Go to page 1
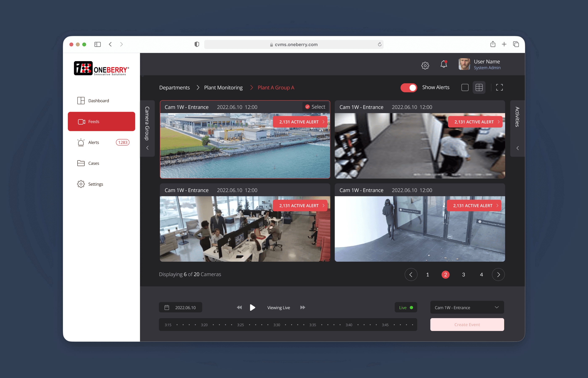This screenshot has width=588, height=378. pos(428,275)
